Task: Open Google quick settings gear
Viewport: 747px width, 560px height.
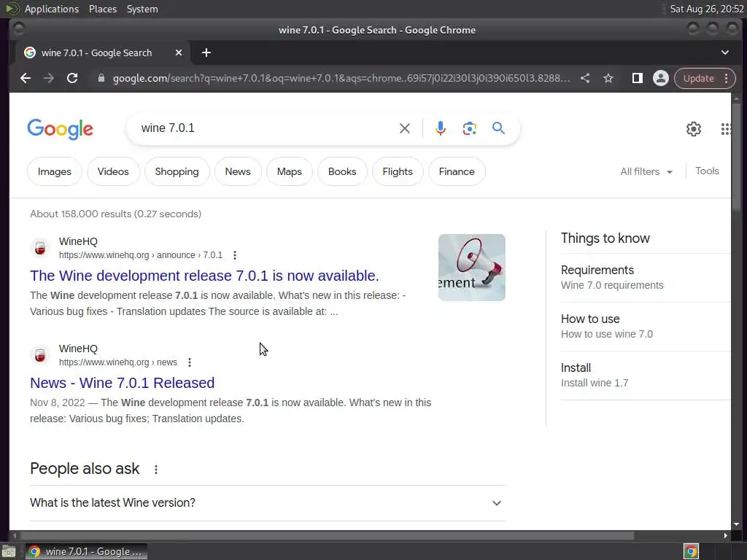Action: tap(693, 128)
